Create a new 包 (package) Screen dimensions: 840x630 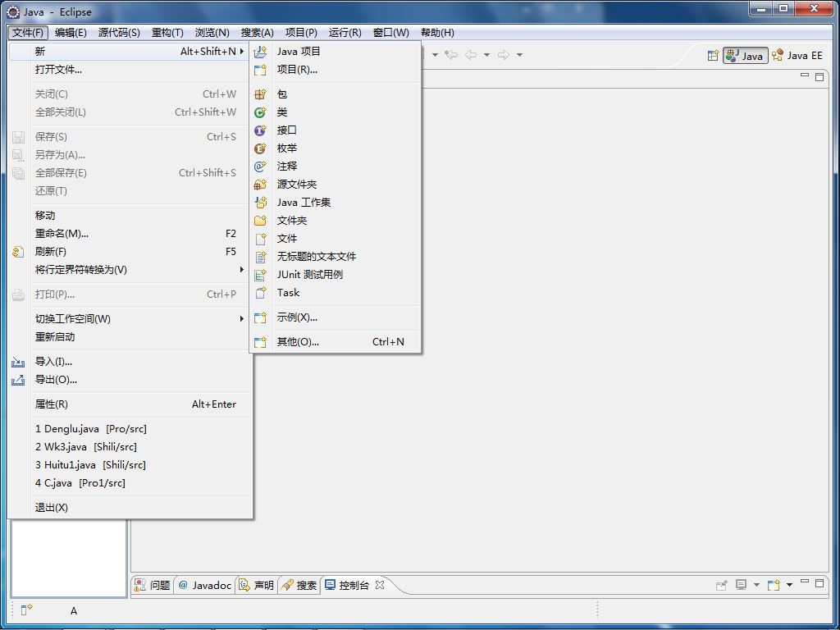coord(336,94)
